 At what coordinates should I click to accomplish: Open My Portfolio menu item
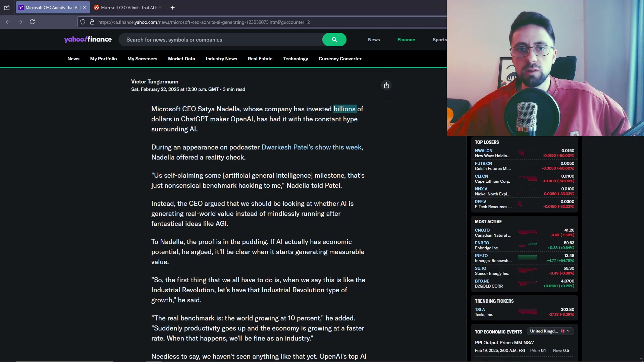[x=103, y=59]
